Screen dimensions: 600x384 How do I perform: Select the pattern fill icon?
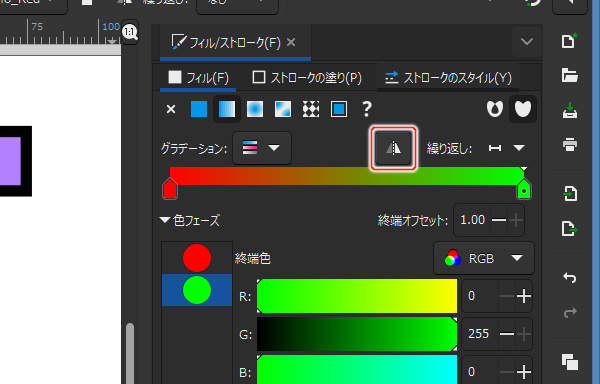311,109
